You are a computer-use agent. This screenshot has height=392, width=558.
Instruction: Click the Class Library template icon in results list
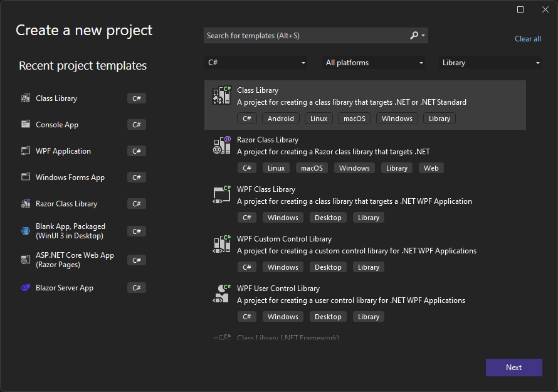coord(222,95)
